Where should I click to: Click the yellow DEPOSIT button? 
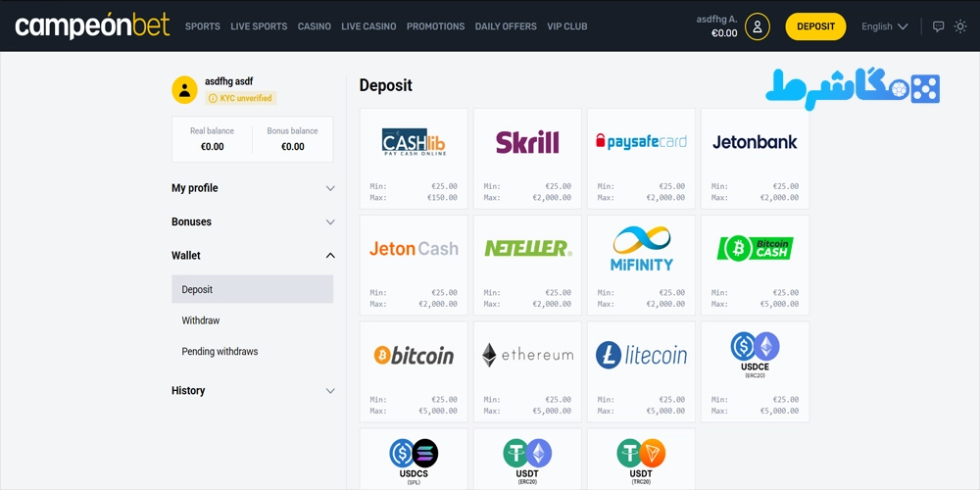[x=815, y=26]
